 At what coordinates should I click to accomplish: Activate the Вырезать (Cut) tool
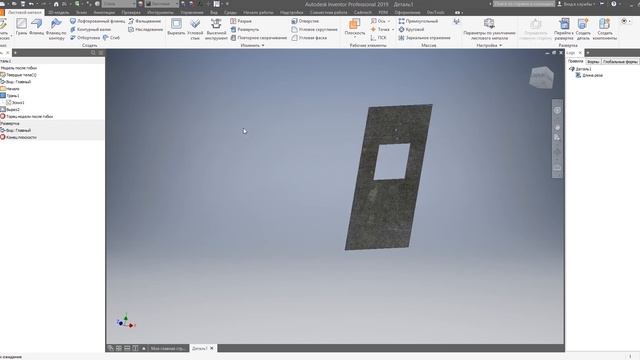(x=176, y=28)
